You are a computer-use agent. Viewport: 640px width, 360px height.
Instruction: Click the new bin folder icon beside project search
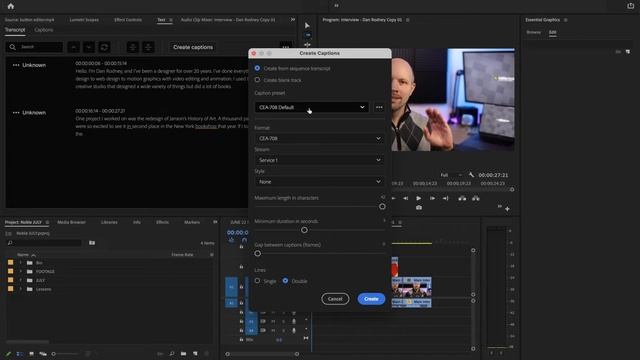click(x=92, y=243)
